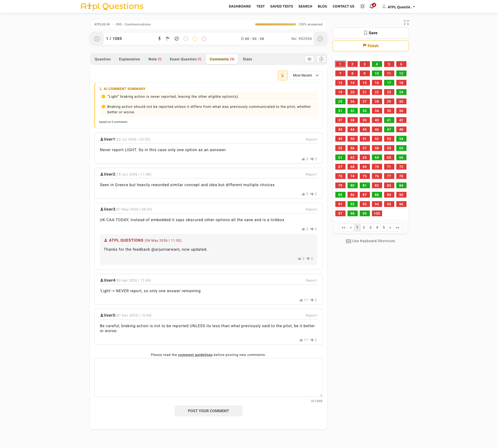The width and height of the screenshot is (498, 448).
Task: Toggle AI comment summary sparkle button
Action: [x=282, y=75]
